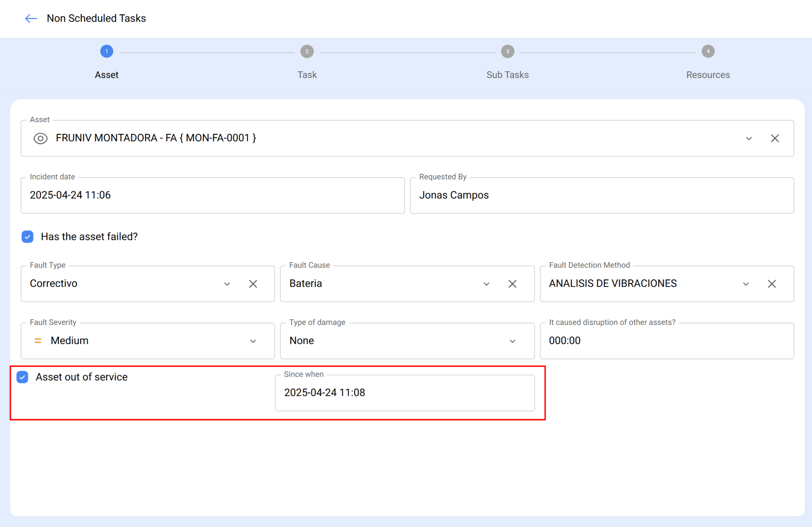Image resolution: width=812 pixels, height=527 pixels.
Task: Clear ANALISIS DE VIBRACIONES detection method
Action: coord(772,283)
